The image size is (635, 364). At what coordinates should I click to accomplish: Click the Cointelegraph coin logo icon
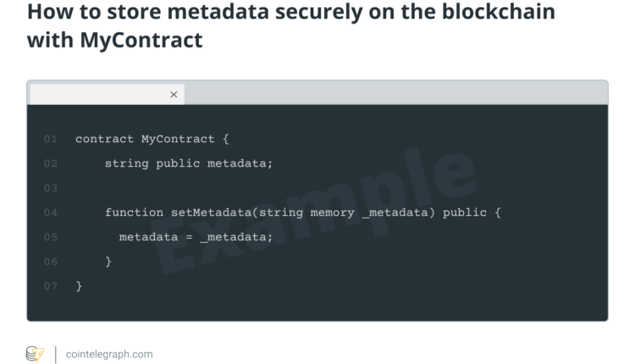click(x=35, y=354)
